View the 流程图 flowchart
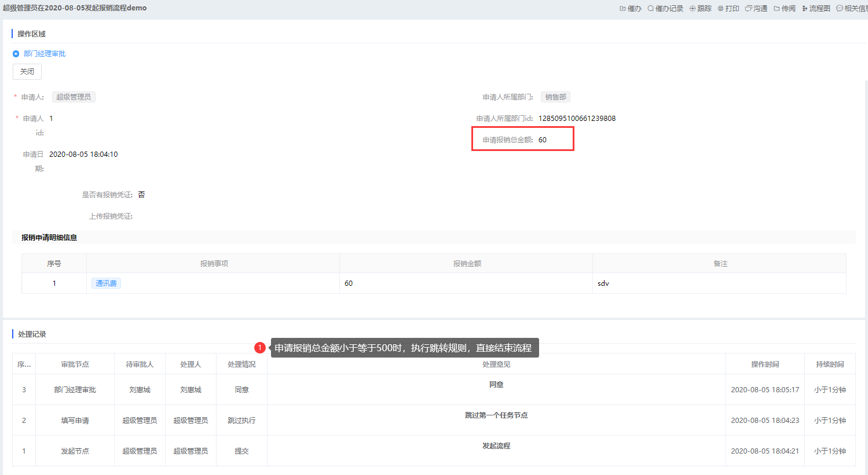 point(816,9)
